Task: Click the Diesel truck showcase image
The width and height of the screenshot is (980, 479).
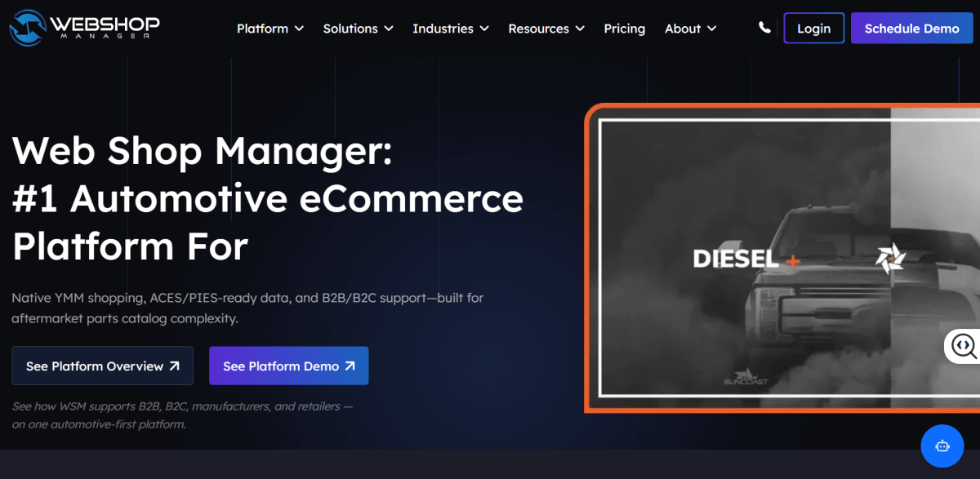Action: click(782, 258)
